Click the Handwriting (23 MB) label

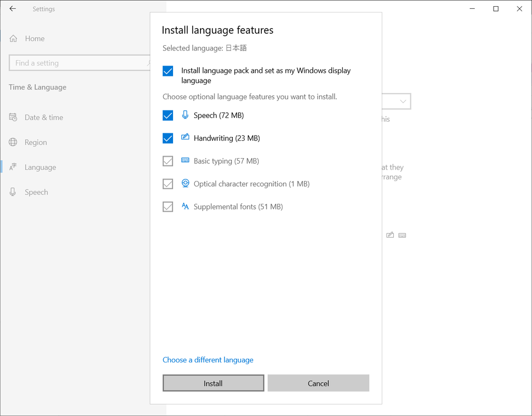(x=227, y=138)
